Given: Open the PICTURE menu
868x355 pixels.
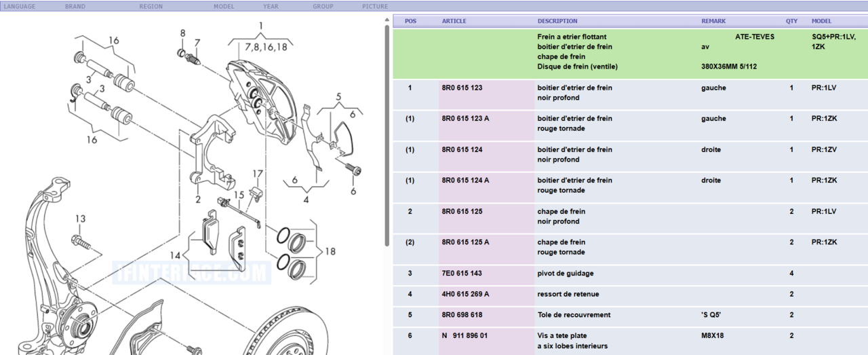Looking at the screenshot, I should (x=375, y=7).
